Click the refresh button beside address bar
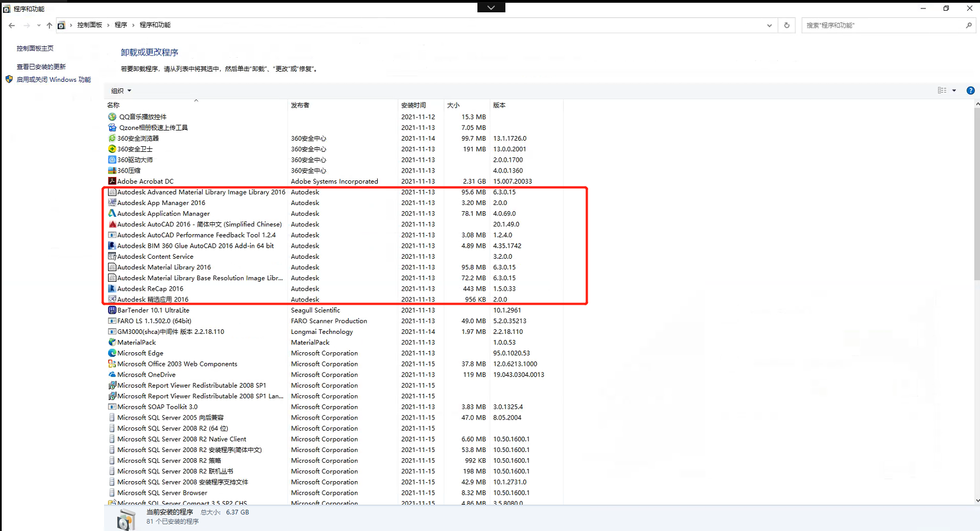Viewport: 980px width, 531px height. pos(786,25)
